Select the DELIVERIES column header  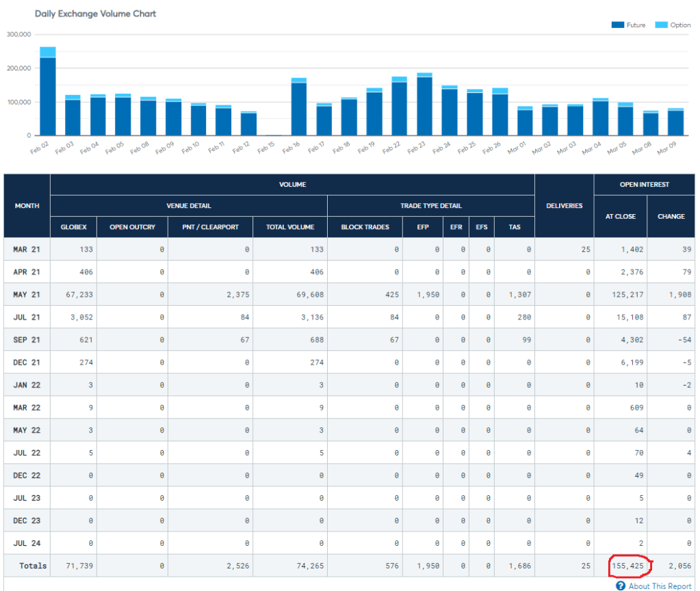pos(564,205)
